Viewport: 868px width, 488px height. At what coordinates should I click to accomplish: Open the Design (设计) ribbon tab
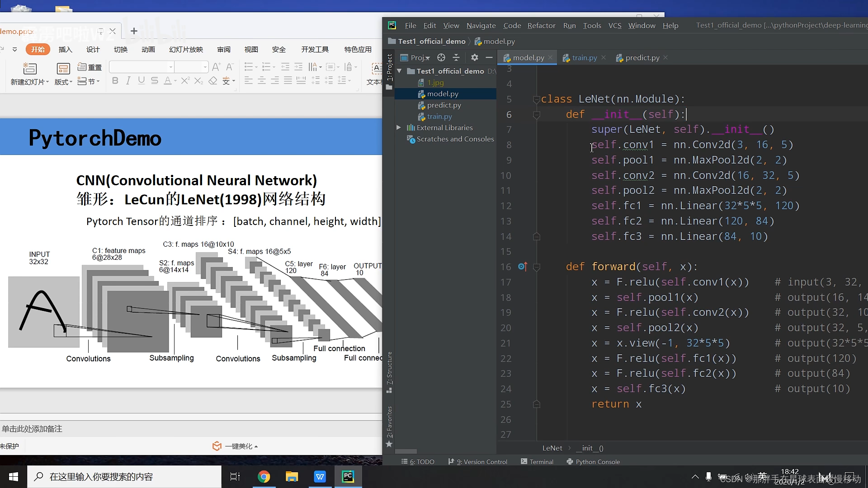[x=93, y=49]
